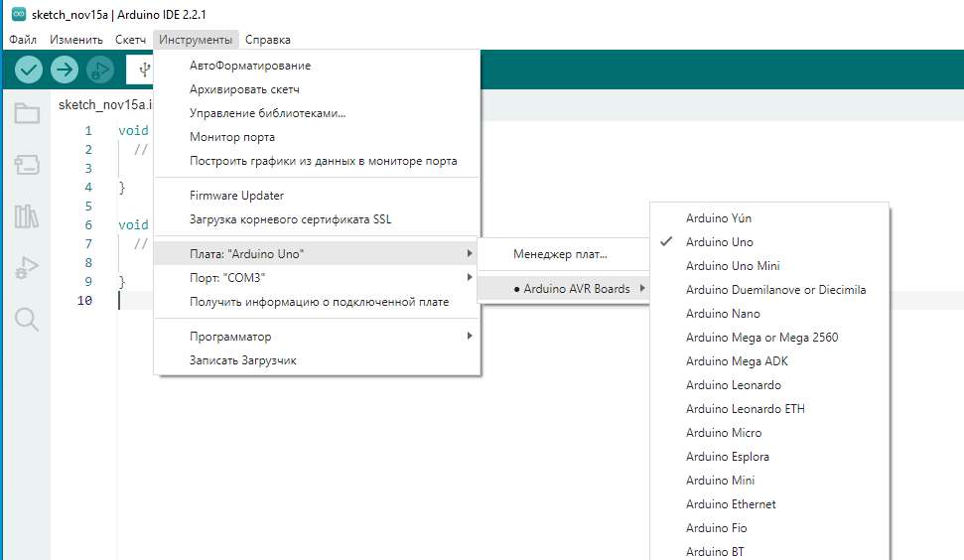
Task: Open the Изменить menu
Action: click(x=76, y=40)
